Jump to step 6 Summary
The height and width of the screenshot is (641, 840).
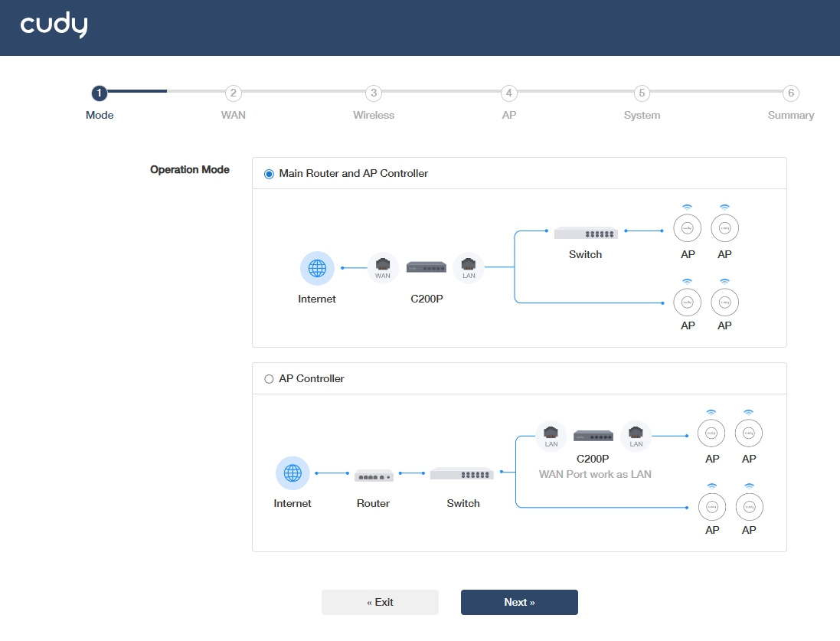tap(791, 93)
